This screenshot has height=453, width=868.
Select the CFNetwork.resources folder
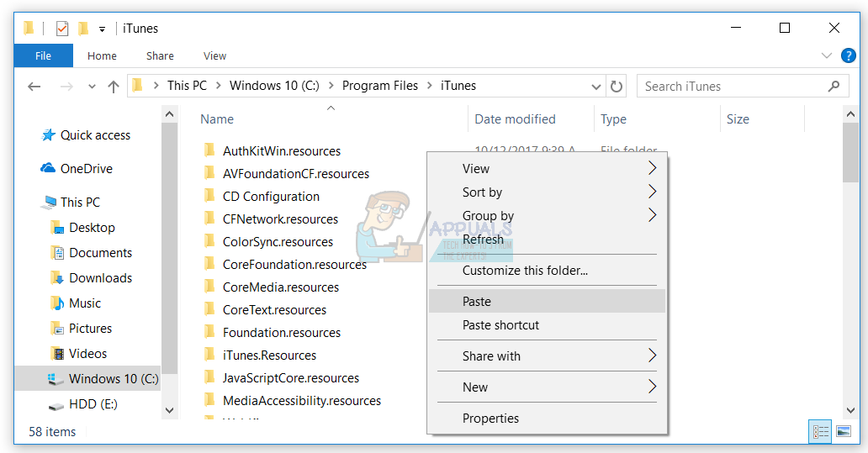click(x=271, y=219)
